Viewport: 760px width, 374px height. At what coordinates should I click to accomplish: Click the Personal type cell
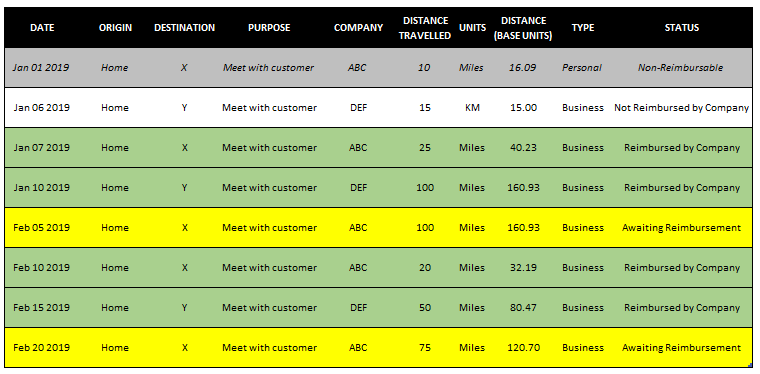[x=582, y=68]
